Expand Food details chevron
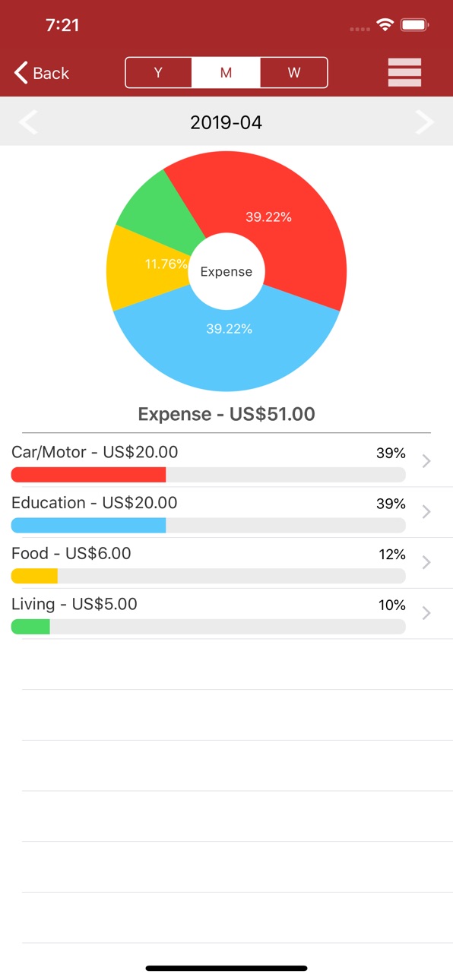Viewport: 453px width, 980px height. (426, 562)
